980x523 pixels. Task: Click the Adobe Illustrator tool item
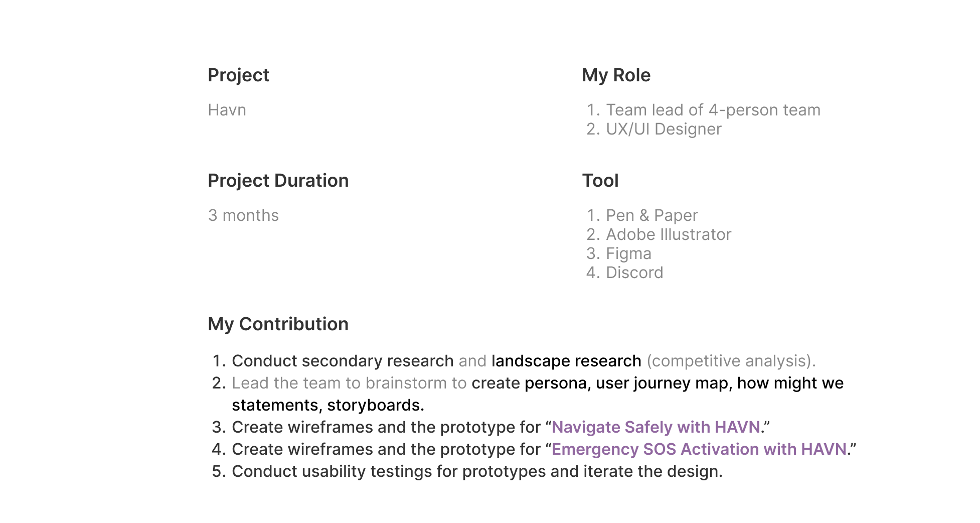[x=669, y=234]
